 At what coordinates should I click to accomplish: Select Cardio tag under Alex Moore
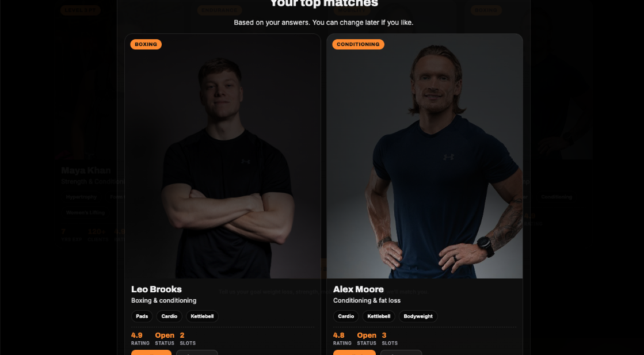point(346,316)
